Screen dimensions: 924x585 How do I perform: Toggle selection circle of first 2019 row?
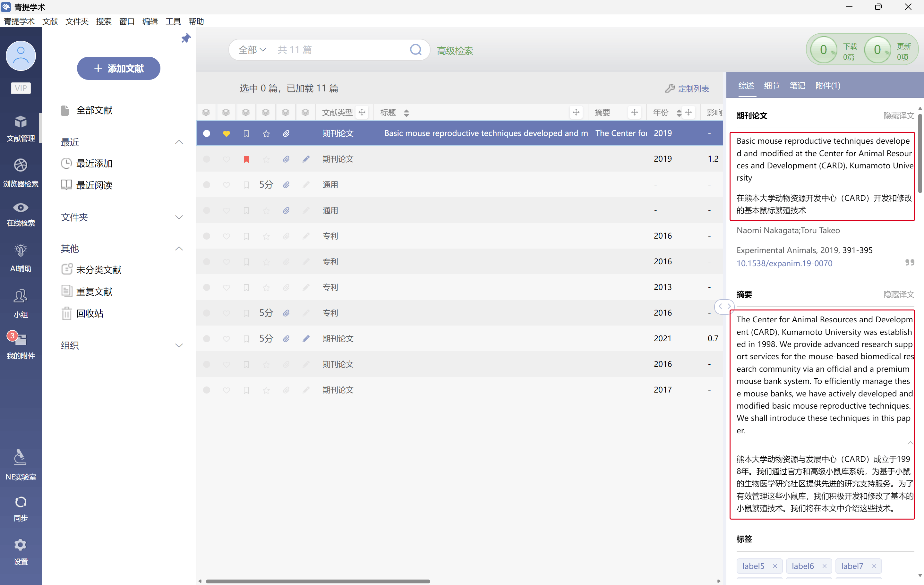[x=206, y=133]
